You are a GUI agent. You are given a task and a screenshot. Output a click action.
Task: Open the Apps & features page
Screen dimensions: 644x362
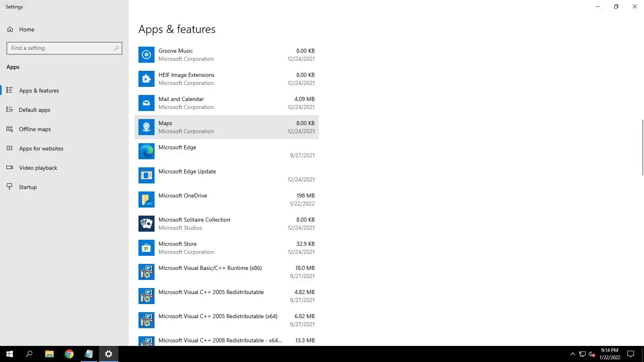pos(64,90)
